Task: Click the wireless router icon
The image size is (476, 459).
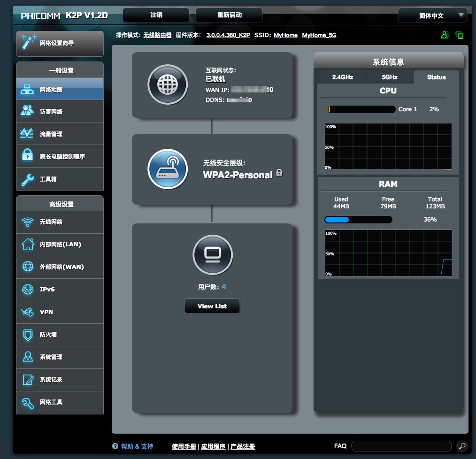Action: (168, 169)
